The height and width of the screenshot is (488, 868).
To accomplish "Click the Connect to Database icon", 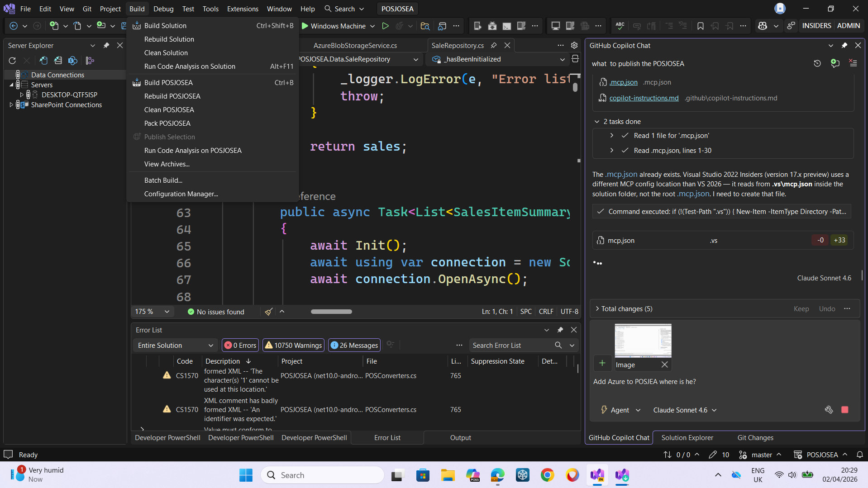I will pyautogui.click(x=43, y=61).
